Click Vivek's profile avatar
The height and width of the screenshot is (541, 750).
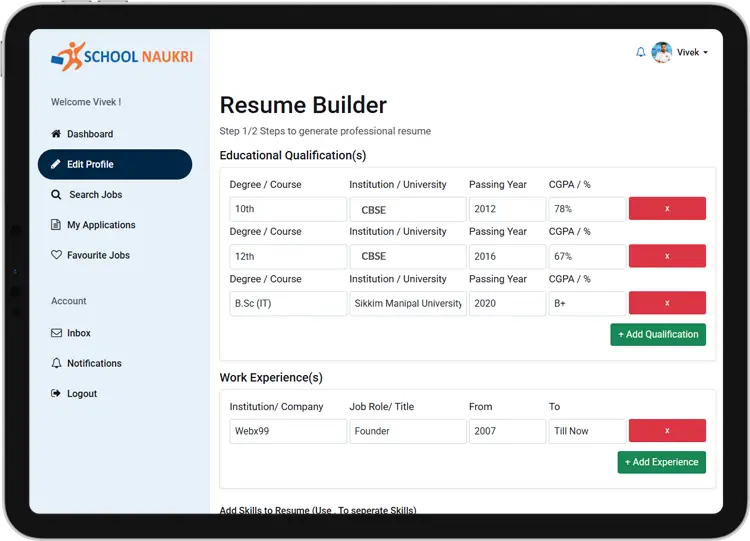pyautogui.click(x=662, y=52)
